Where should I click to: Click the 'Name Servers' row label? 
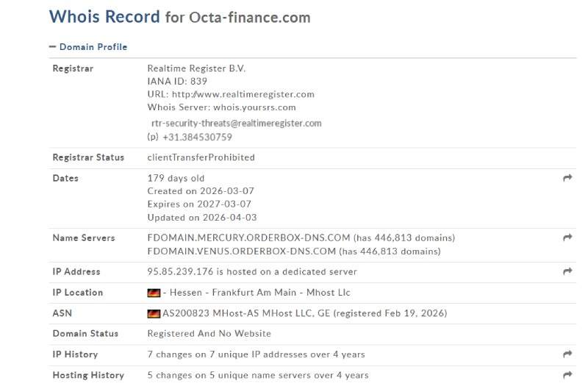click(x=84, y=238)
